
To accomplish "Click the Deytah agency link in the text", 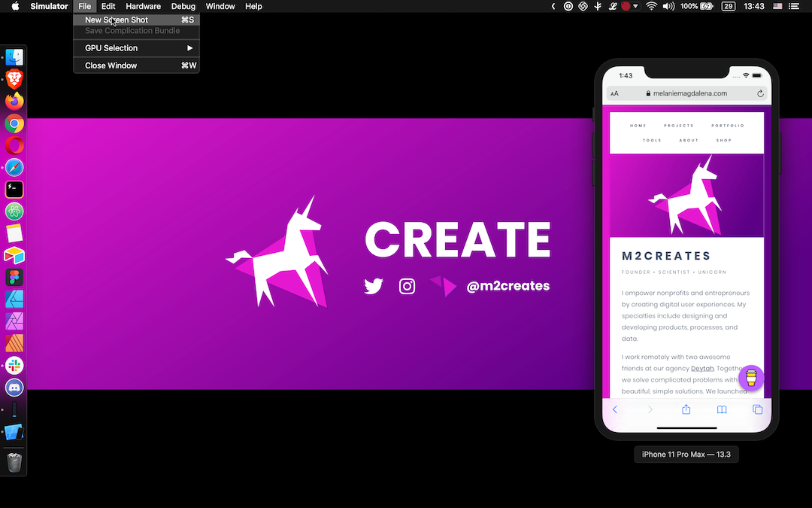I will [702, 368].
